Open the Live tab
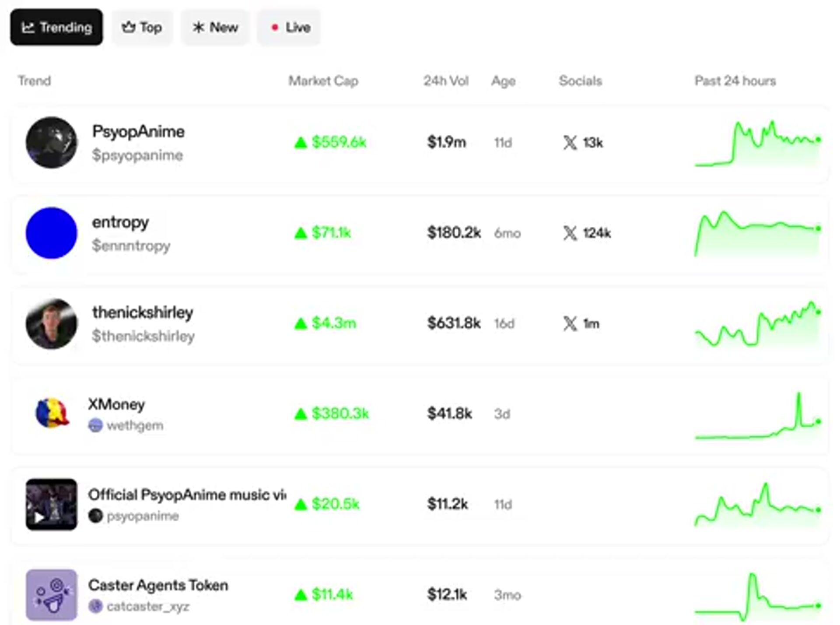 pyautogui.click(x=289, y=27)
